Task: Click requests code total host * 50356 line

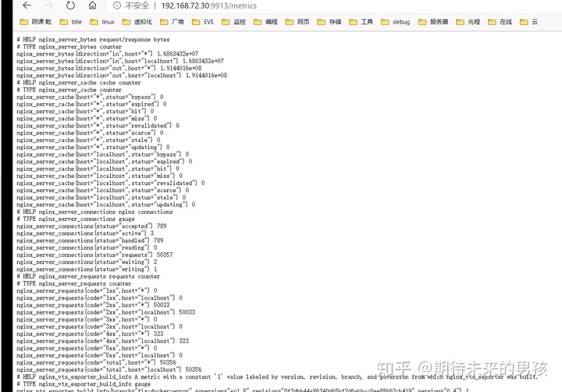Action: tap(97, 362)
